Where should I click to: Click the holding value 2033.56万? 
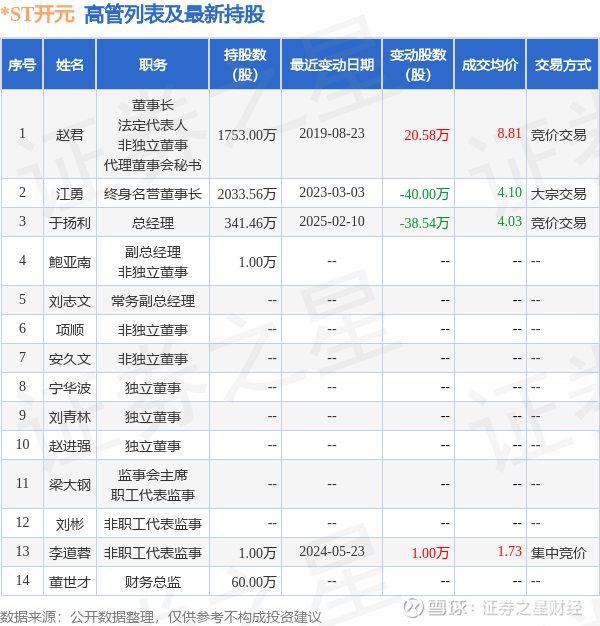pos(247,194)
